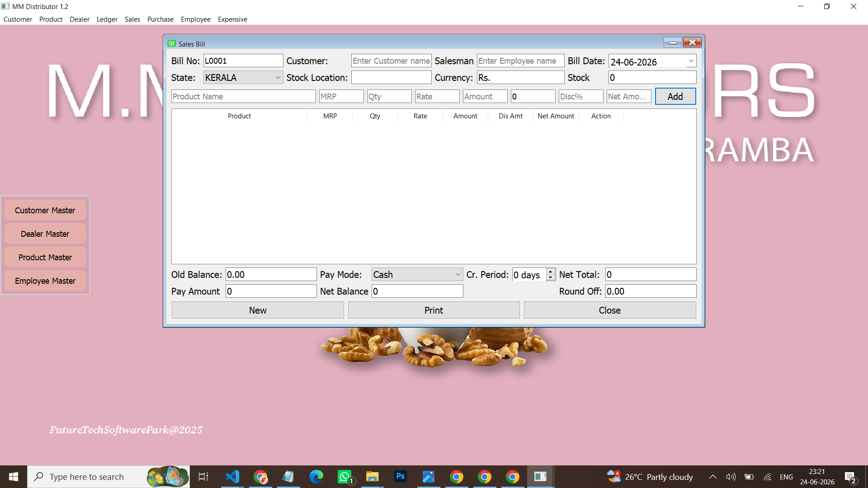Image resolution: width=868 pixels, height=488 pixels.
Task: Click the Disc% input field
Action: [581, 97]
